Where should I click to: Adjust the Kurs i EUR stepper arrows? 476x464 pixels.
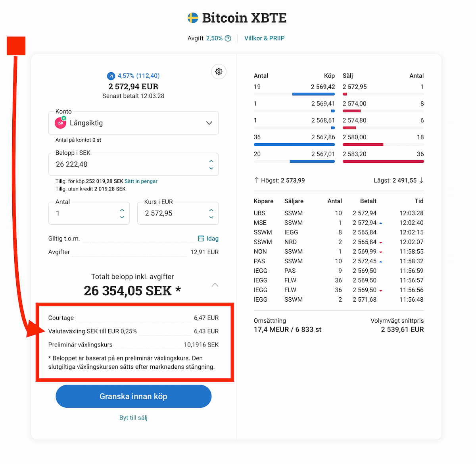[211, 214]
